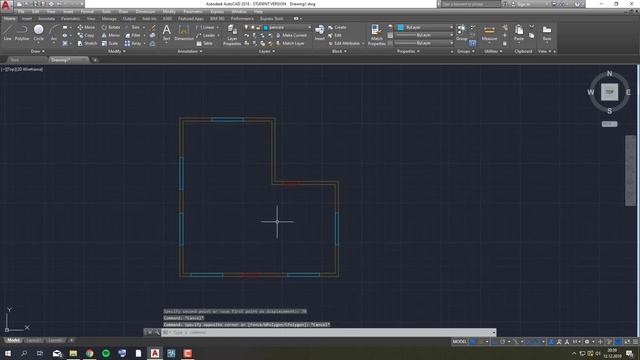Click the Move tool
The width and height of the screenshot is (640, 360).
tap(86, 27)
